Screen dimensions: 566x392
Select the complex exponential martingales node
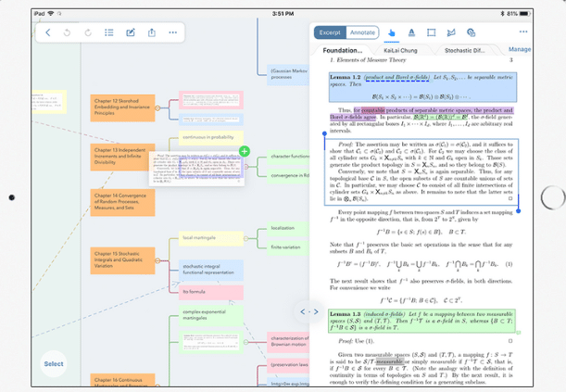coord(211,315)
